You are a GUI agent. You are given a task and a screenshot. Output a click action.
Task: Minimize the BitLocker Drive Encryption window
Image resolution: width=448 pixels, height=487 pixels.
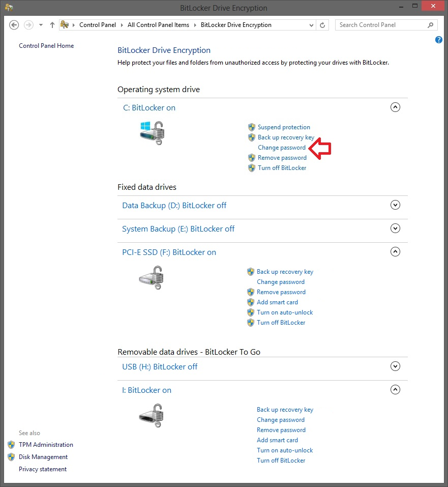401,6
